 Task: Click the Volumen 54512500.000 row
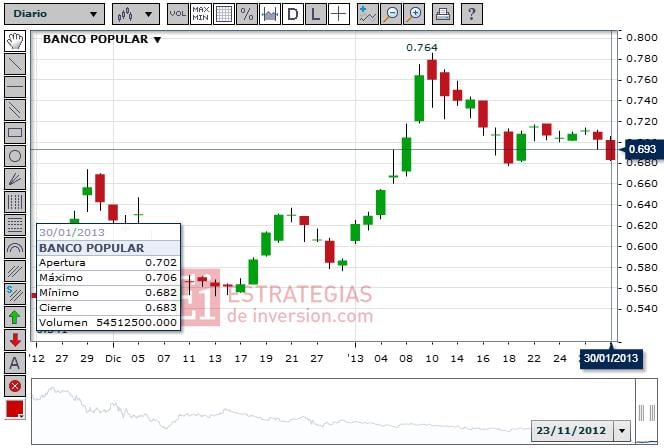(108, 323)
